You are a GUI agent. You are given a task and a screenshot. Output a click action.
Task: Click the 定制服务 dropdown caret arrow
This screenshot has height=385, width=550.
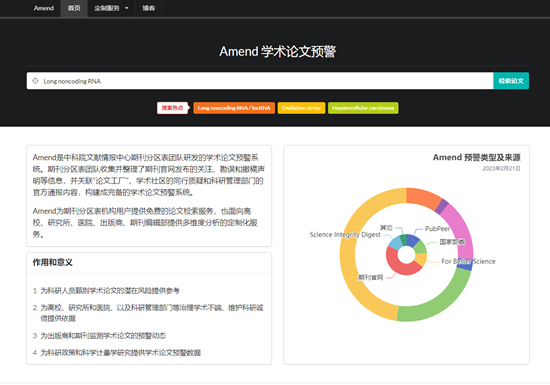pyautogui.click(x=127, y=8)
